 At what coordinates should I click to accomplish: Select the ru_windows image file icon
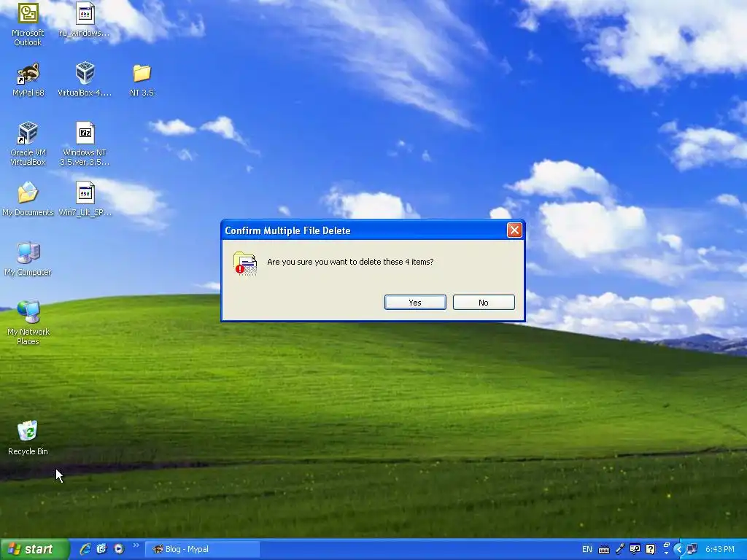click(85, 19)
